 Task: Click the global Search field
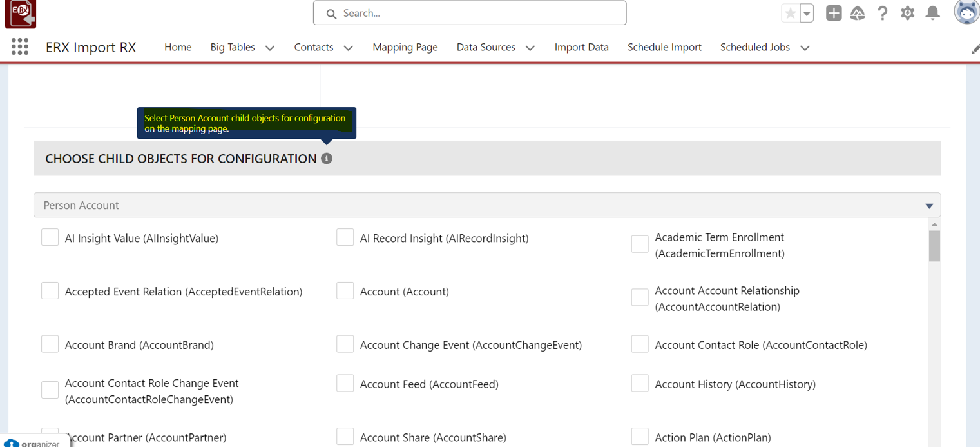[x=469, y=13]
